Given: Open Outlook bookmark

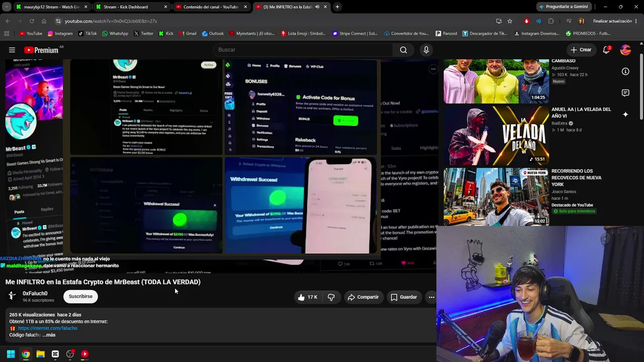Looking at the screenshot, I should click(x=213, y=34).
